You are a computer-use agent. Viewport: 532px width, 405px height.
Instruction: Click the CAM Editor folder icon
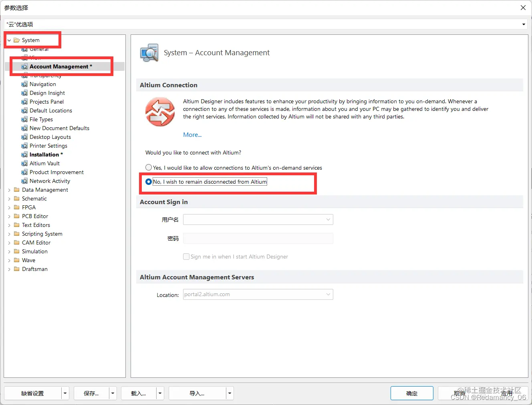[17, 243]
